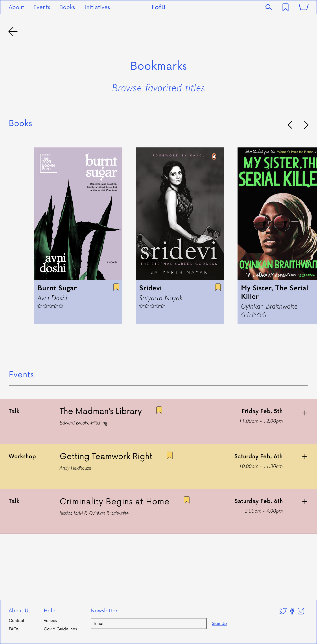
Task: Select author name Avni Doshi
Action: [52, 298]
